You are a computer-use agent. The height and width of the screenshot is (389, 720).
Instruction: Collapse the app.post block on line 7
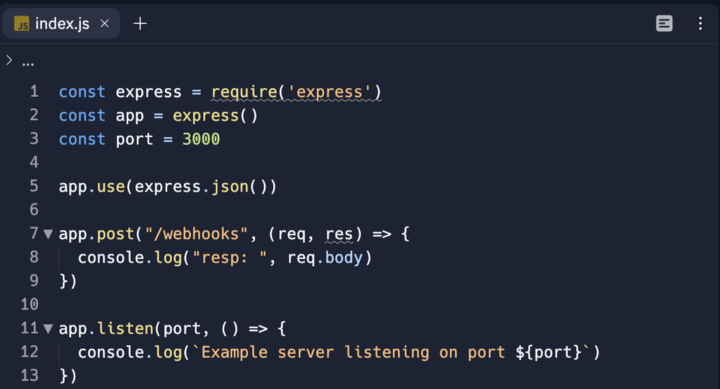tap(48, 234)
